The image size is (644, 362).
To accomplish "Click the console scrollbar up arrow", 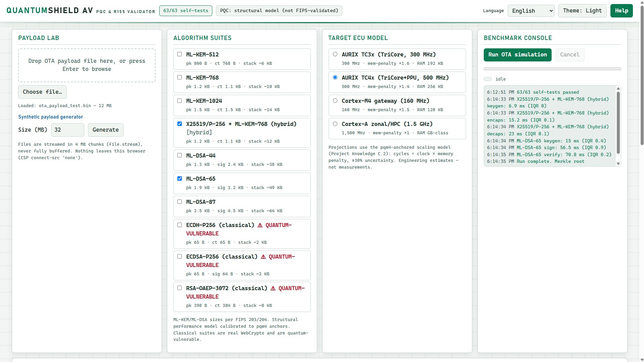I will pos(618,89).
